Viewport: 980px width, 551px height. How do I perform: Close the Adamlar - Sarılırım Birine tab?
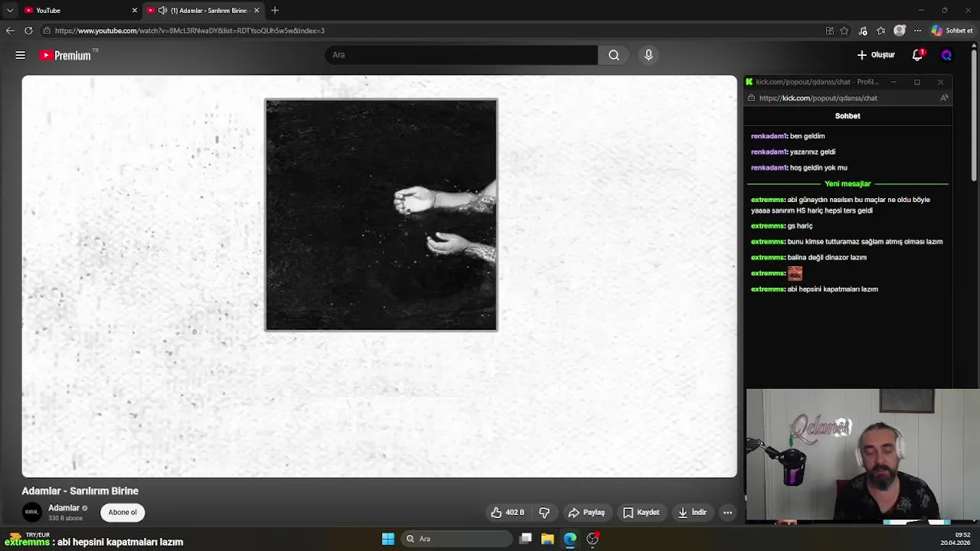(x=256, y=11)
